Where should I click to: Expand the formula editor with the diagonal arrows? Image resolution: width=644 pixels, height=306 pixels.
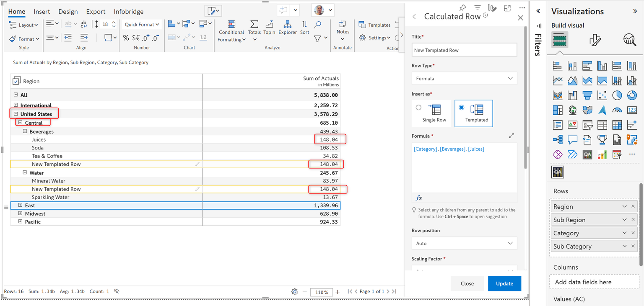coord(512,136)
